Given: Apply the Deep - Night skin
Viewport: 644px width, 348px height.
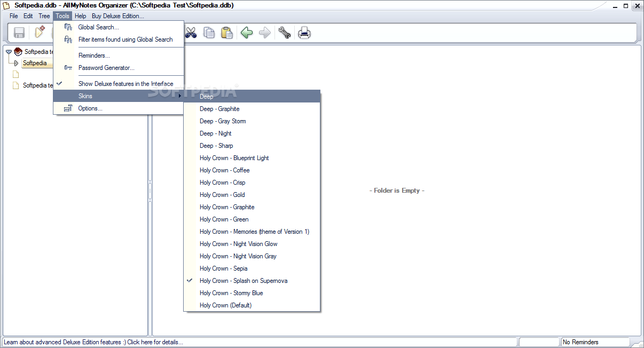Looking at the screenshot, I should pyautogui.click(x=252, y=133).
